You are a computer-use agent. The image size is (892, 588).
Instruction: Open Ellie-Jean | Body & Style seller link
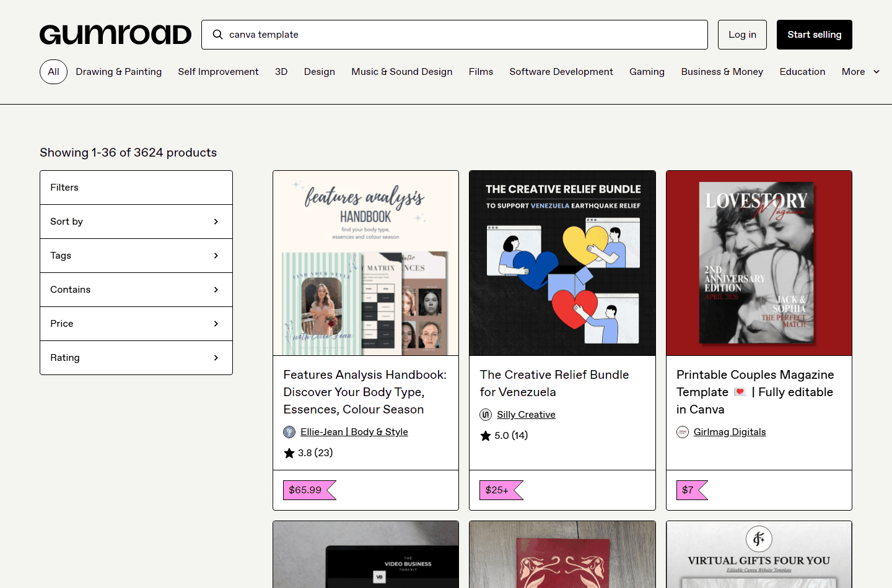click(354, 432)
